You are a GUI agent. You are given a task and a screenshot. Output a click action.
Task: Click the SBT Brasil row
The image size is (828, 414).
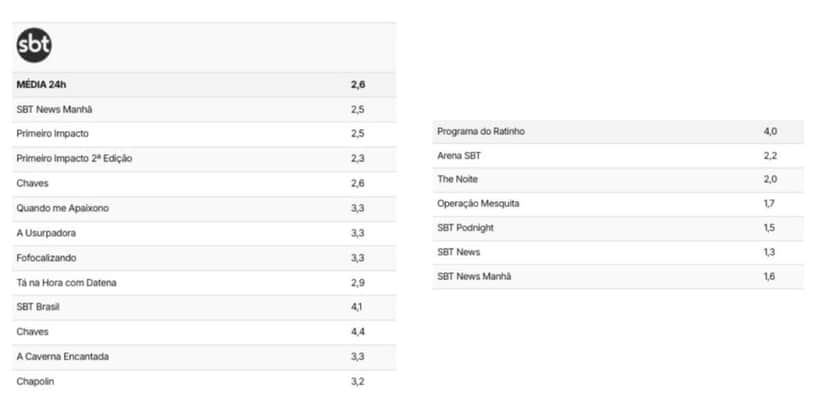point(204,307)
